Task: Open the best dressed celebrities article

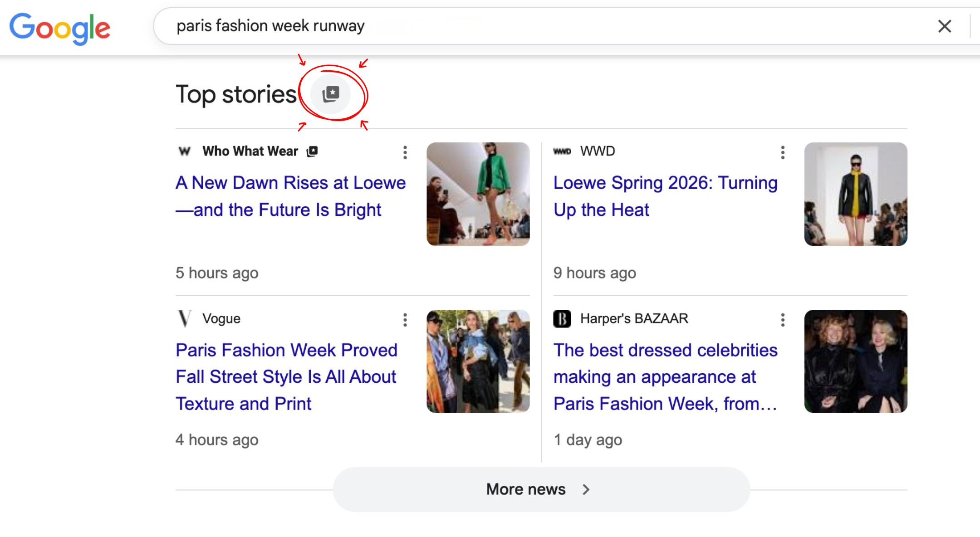Action: (666, 376)
